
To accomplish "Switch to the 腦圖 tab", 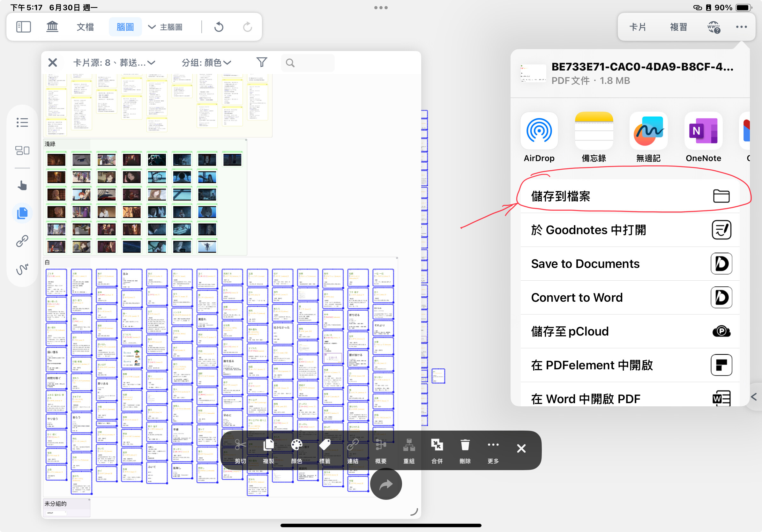I will (x=125, y=27).
